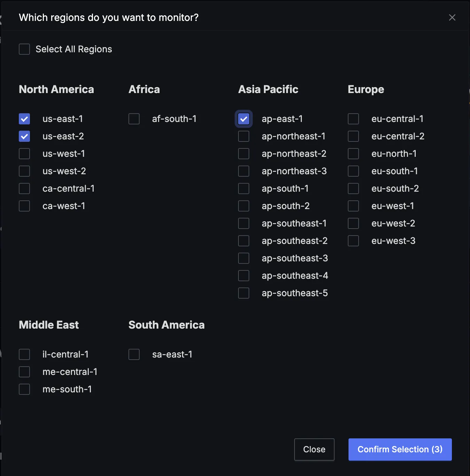Close the region dialog with X icon
The width and height of the screenshot is (470, 476).
(x=452, y=17)
